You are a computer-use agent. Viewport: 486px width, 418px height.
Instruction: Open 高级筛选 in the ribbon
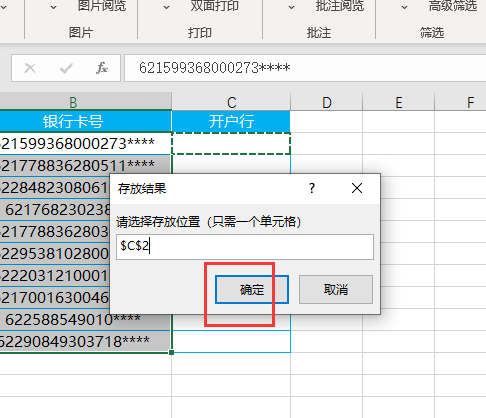pos(453,6)
